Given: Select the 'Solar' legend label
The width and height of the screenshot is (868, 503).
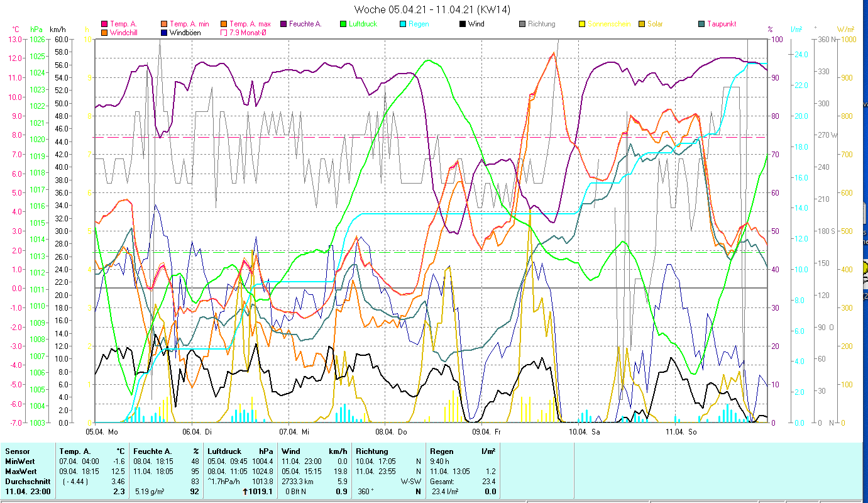Looking at the screenshot, I should pos(656,24).
